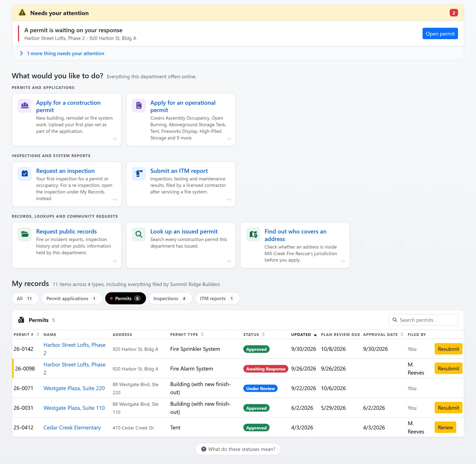Resubmit Westgate Plaza Suite 110 permit
This screenshot has height=464, width=476.
coord(448,408)
